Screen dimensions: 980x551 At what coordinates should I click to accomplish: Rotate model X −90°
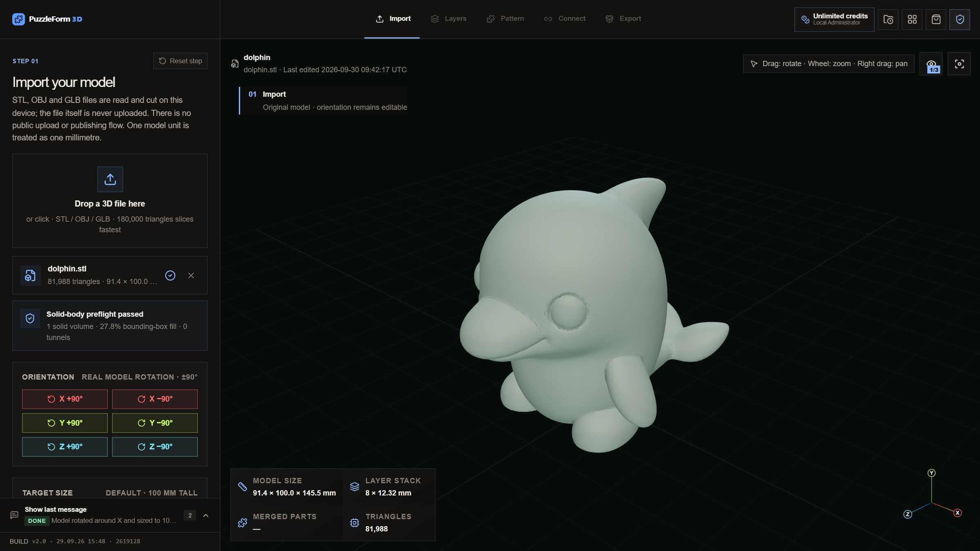pyautogui.click(x=155, y=399)
